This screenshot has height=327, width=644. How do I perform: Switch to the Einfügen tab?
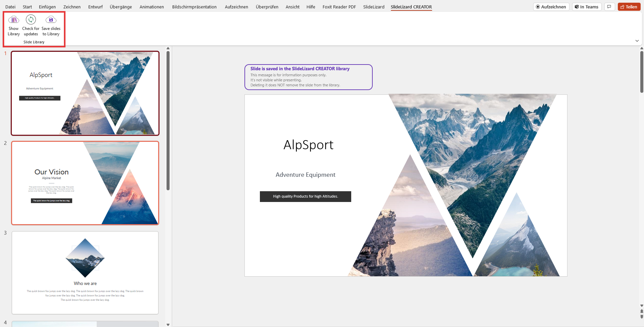coord(47,7)
